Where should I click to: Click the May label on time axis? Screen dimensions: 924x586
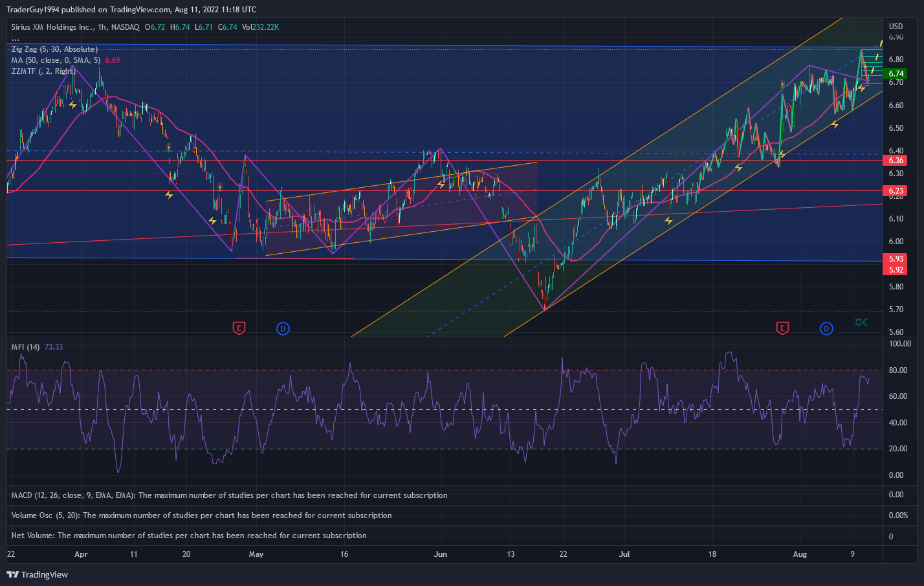point(256,554)
